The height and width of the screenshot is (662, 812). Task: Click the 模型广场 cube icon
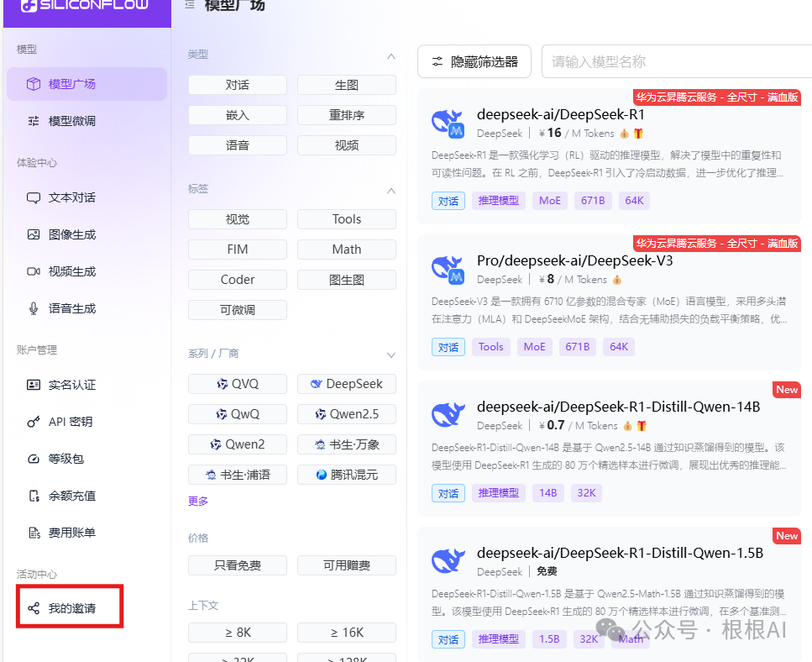click(x=34, y=84)
